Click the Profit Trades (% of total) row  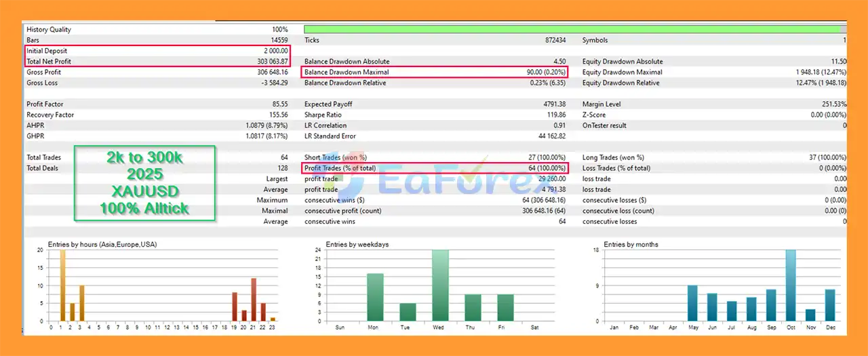pyautogui.click(x=434, y=168)
